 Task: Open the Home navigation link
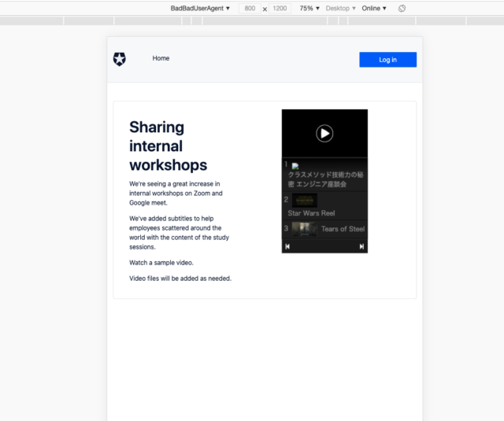point(161,58)
